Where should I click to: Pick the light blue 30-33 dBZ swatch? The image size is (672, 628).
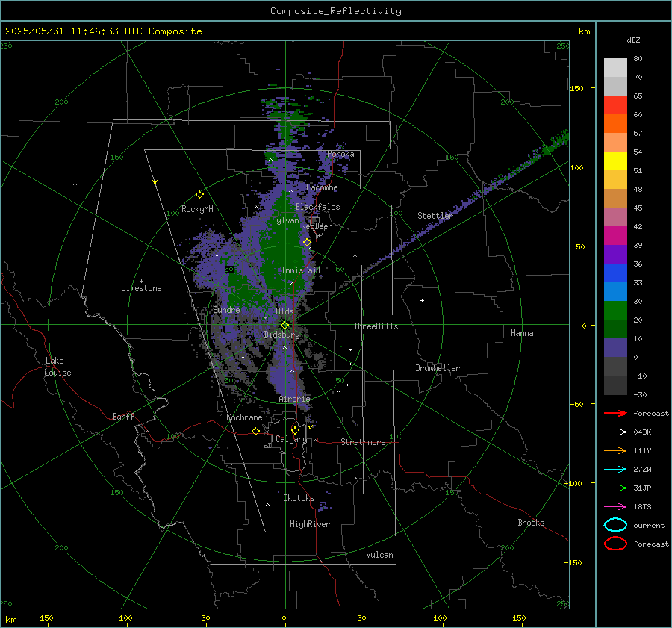[x=615, y=291]
